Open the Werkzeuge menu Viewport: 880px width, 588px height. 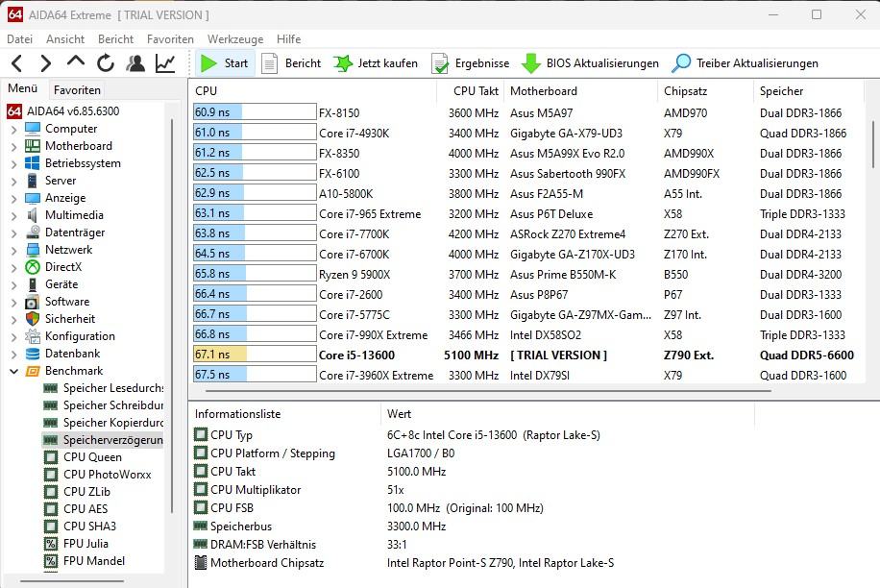pos(235,39)
